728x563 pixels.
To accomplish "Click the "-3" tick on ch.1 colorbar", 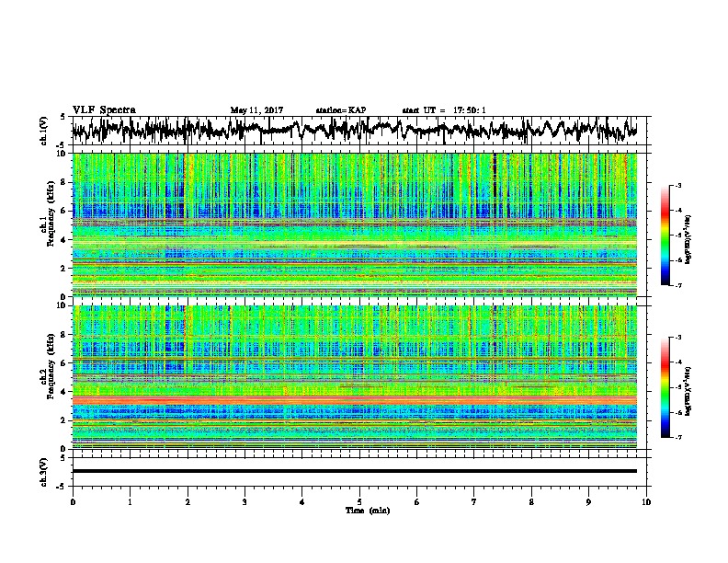I will click(x=677, y=186).
